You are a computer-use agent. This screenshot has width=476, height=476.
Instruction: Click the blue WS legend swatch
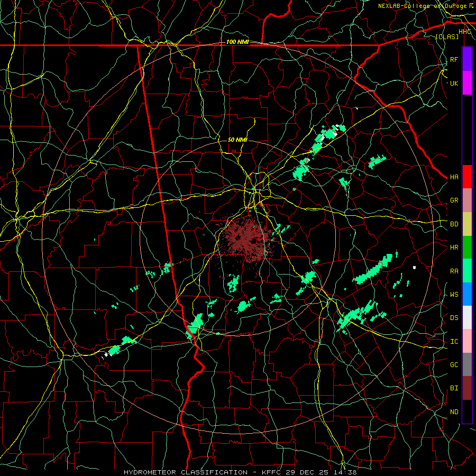467,294
